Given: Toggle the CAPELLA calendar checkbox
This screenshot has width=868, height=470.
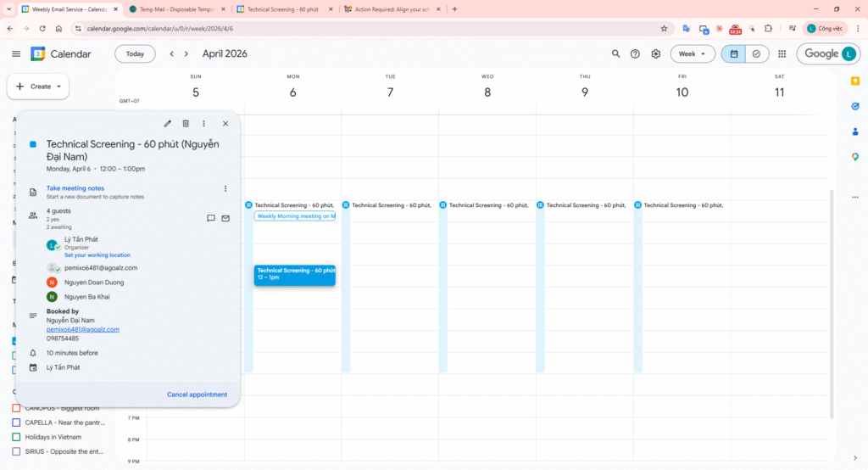Looking at the screenshot, I should [x=16, y=422].
